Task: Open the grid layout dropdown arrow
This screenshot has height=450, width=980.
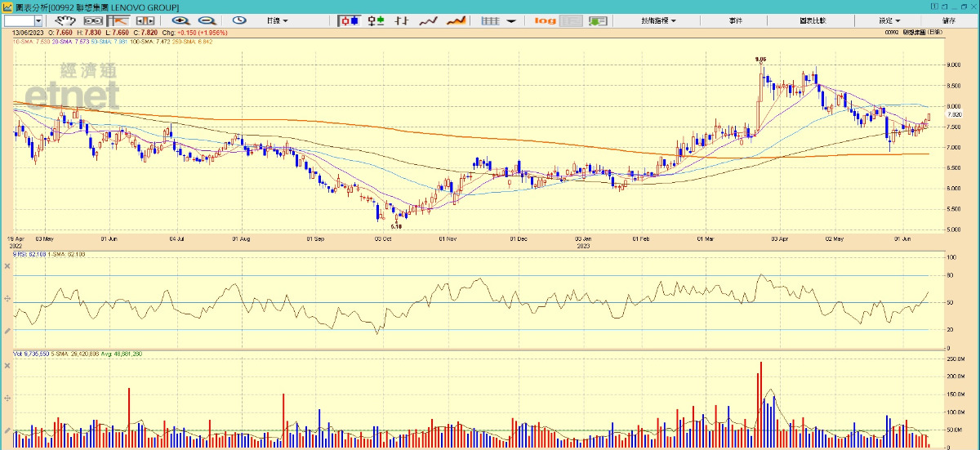Action: 510,20
